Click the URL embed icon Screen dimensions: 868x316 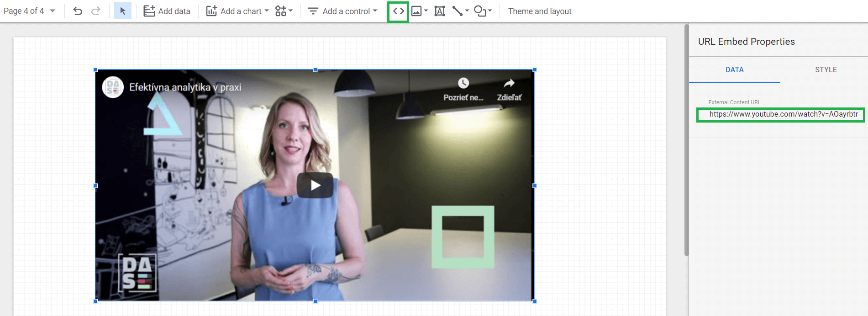click(x=398, y=11)
